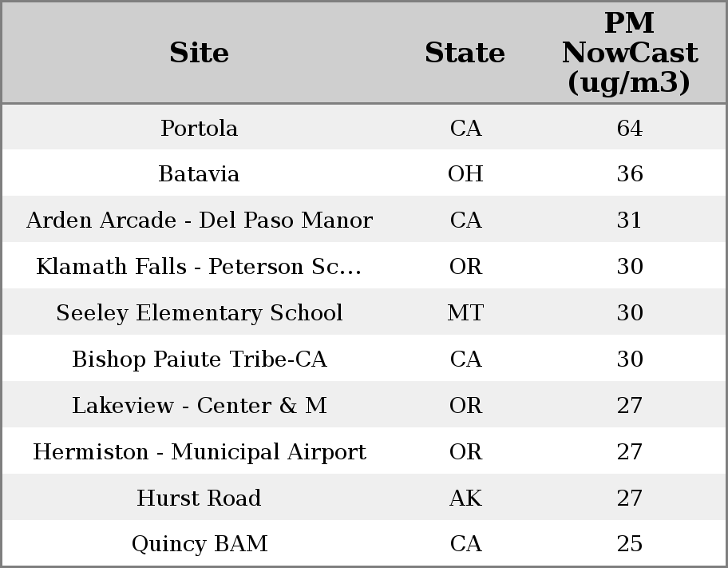
Task: Select Hermiston - Municipal Airport site
Action: tap(199, 452)
